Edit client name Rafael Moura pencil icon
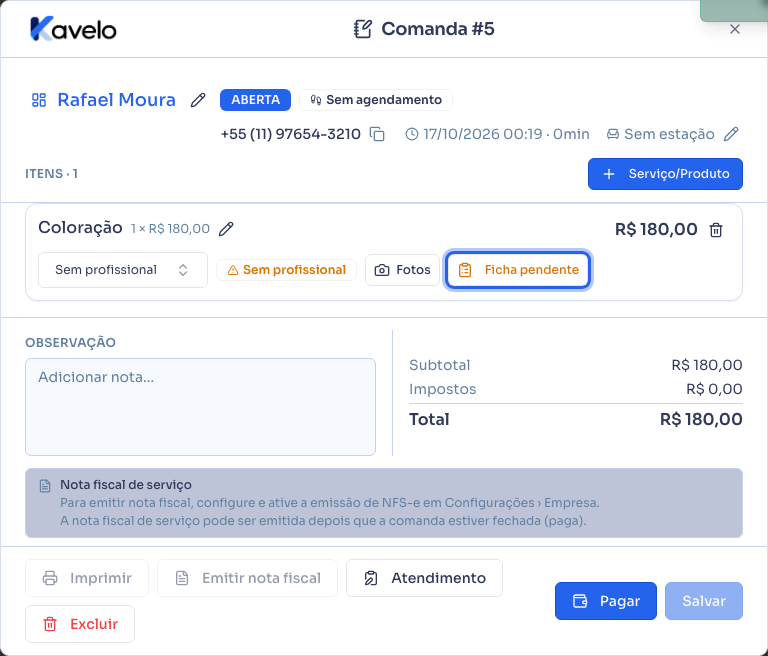768x656 pixels. click(x=198, y=100)
